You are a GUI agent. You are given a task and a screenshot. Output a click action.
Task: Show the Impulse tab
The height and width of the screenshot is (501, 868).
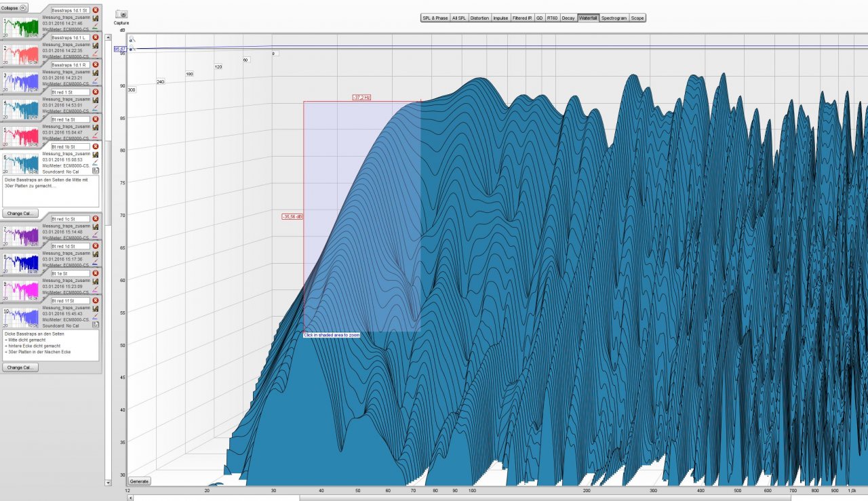point(500,18)
